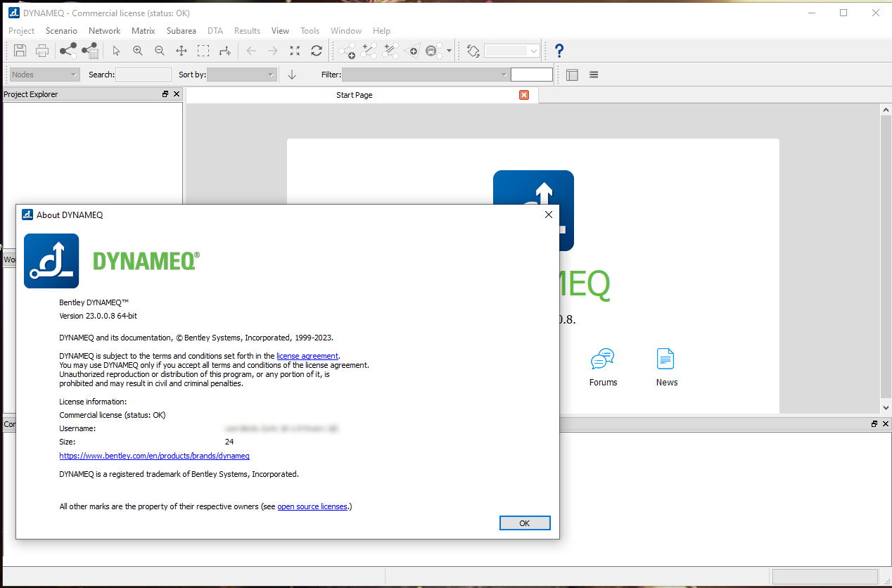Click the network with calculator icon
892x588 pixels.
tap(90, 51)
